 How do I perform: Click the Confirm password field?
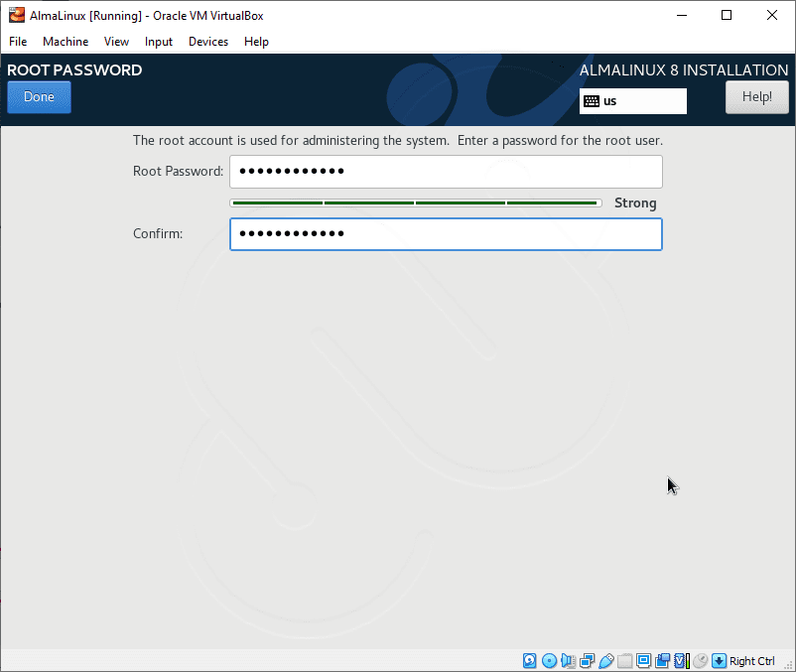446,234
